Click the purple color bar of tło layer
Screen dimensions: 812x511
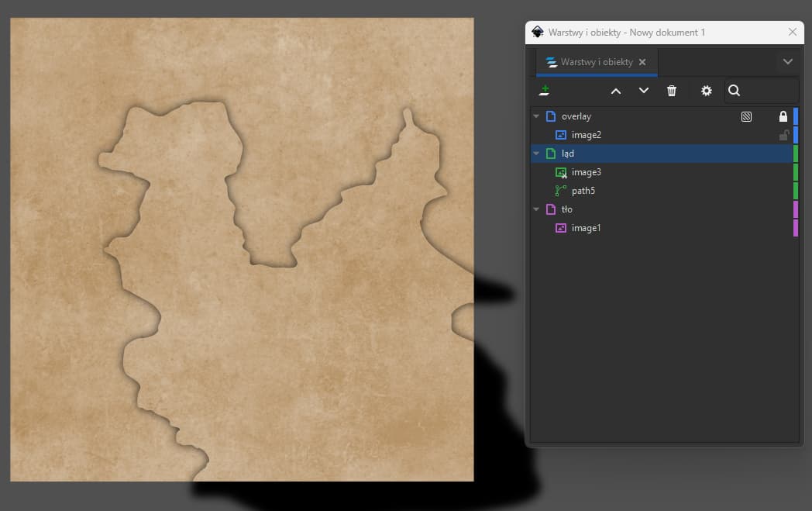click(x=796, y=209)
